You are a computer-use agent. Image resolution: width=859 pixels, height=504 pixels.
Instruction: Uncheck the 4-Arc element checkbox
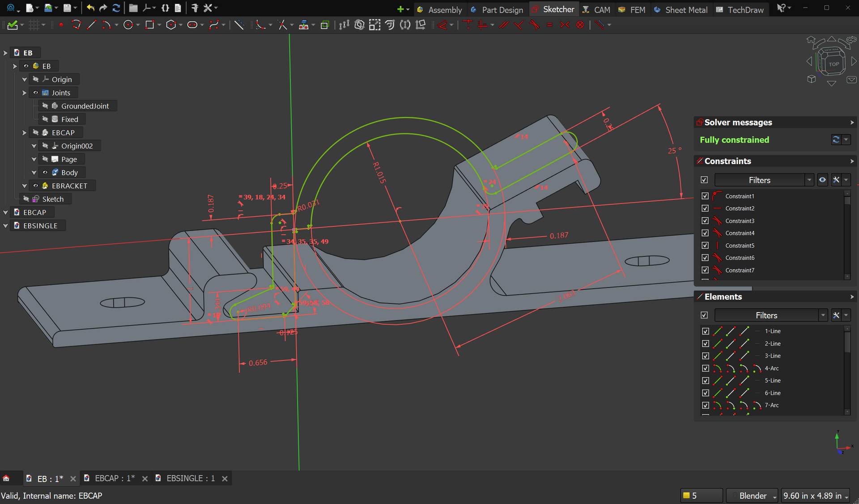point(706,368)
